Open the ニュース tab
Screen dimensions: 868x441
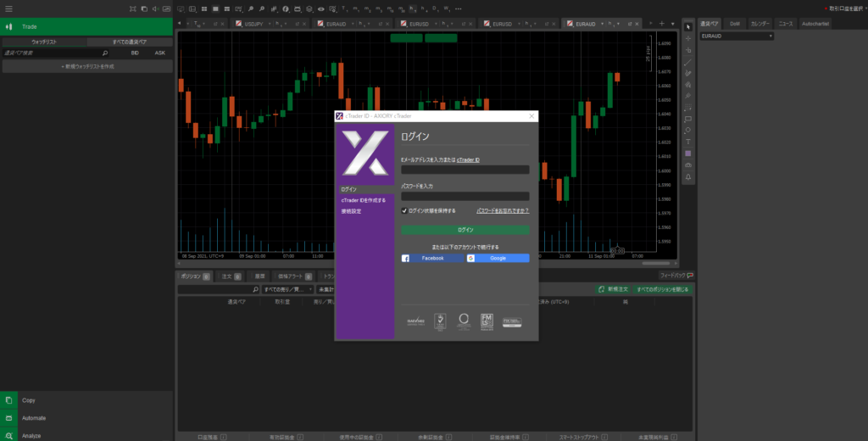coord(786,24)
